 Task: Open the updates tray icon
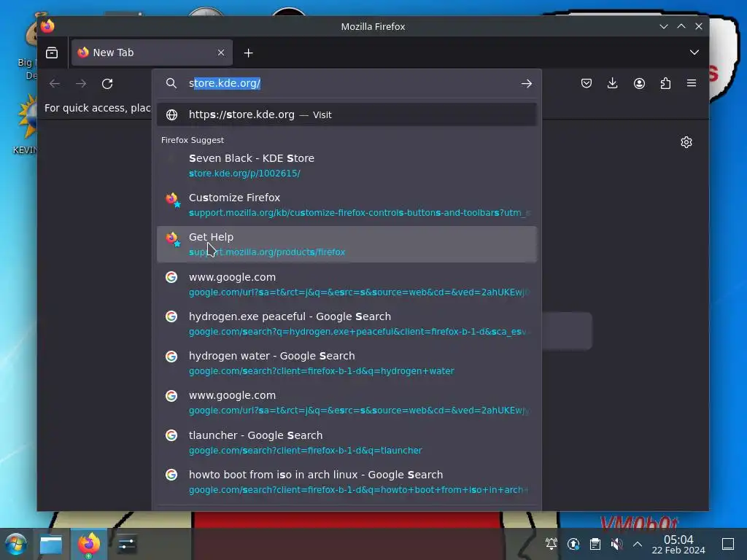click(x=573, y=544)
